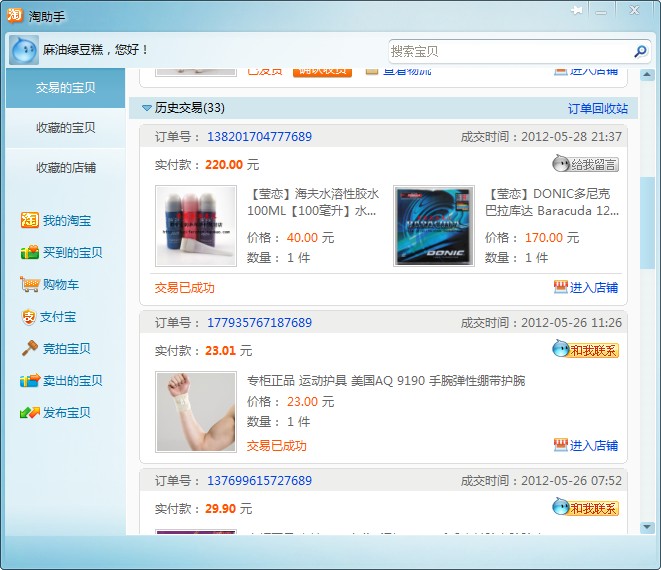Click shop icon in 220.00 order
661x570 pixels.
(560, 287)
